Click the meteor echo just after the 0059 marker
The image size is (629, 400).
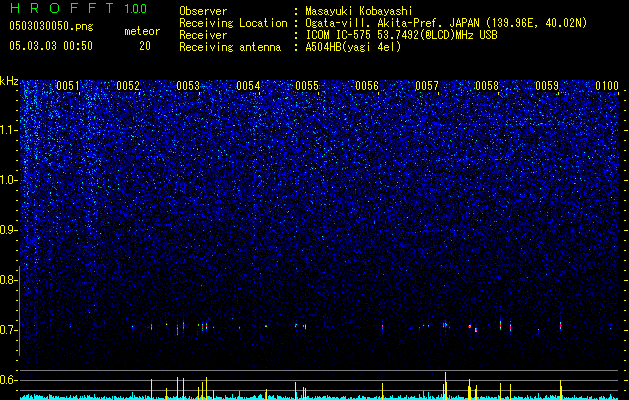pos(560,325)
